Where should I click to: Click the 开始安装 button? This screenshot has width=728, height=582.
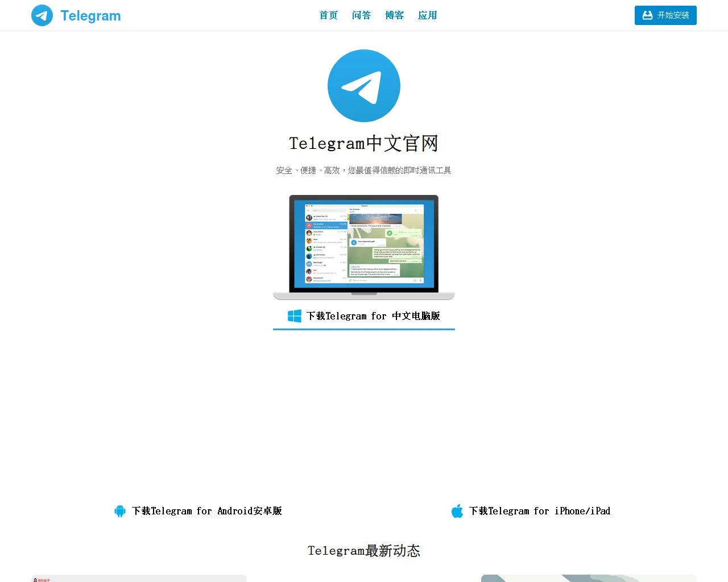click(x=665, y=15)
